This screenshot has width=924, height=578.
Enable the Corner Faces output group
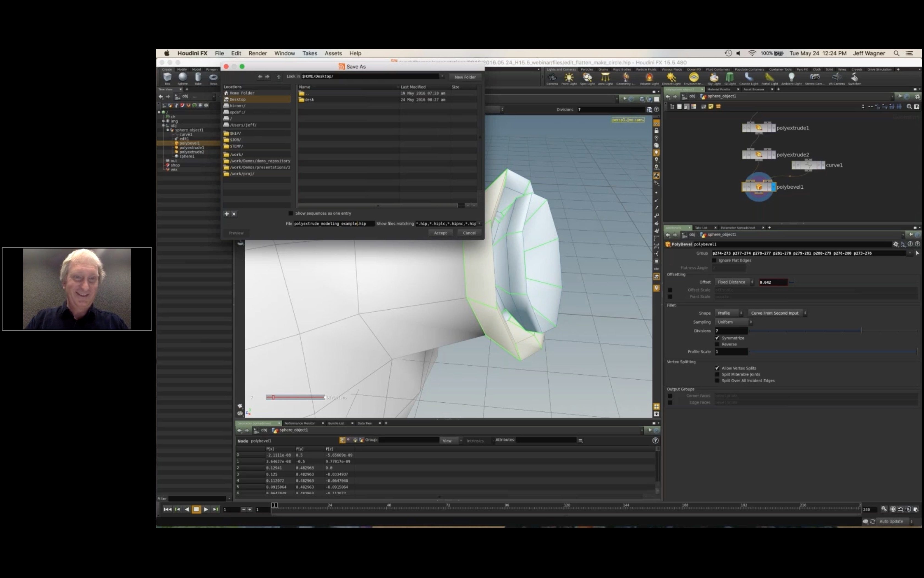click(x=670, y=396)
